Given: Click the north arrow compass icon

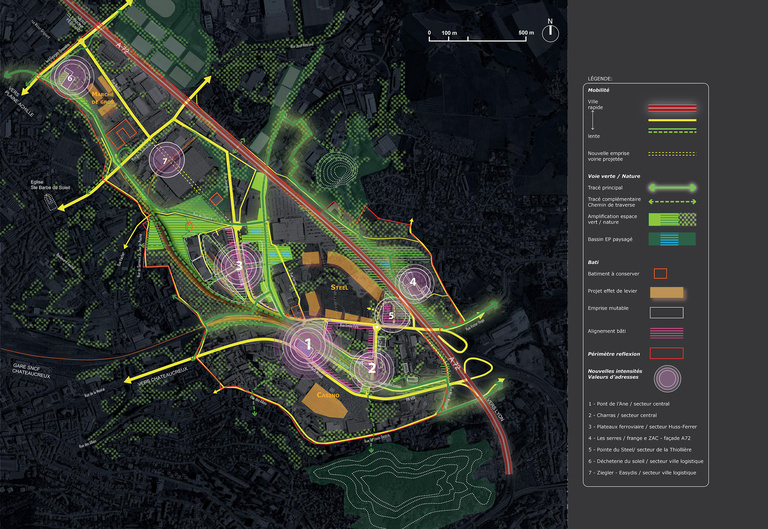Looking at the screenshot, I should point(549,29).
